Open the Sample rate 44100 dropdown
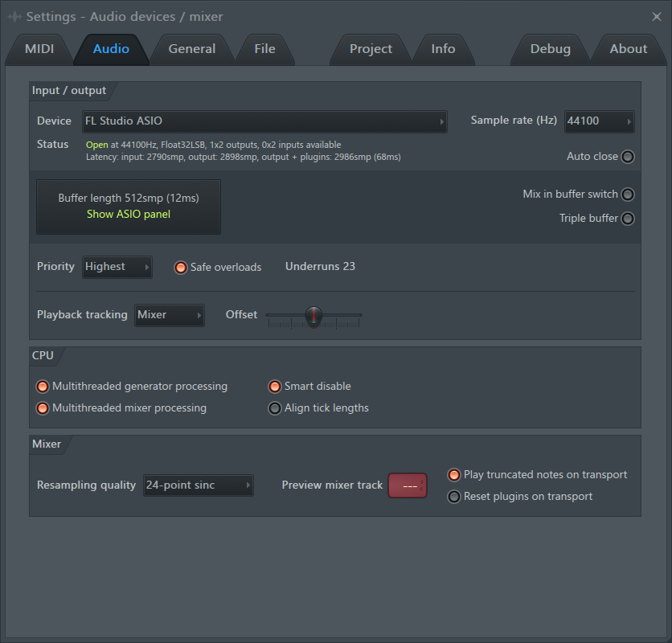The image size is (672, 643). click(x=599, y=121)
